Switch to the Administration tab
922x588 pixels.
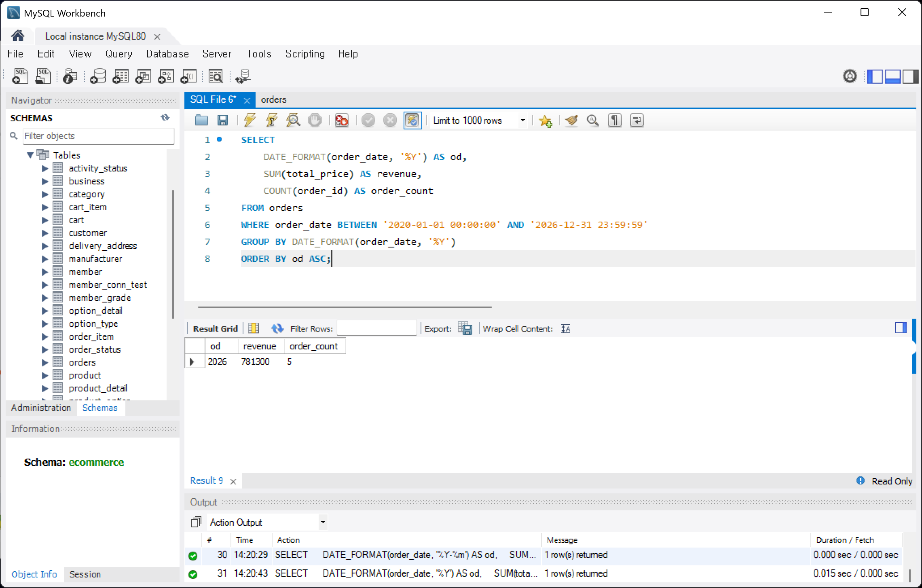tap(41, 408)
